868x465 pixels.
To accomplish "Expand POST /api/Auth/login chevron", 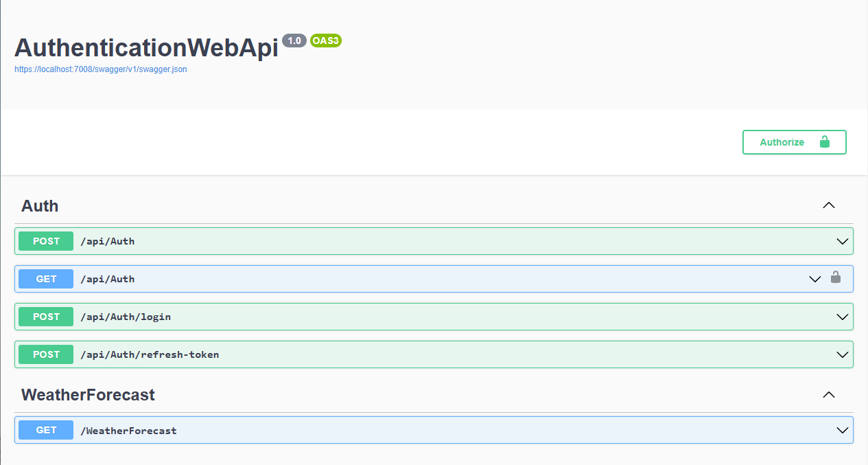I will (843, 317).
